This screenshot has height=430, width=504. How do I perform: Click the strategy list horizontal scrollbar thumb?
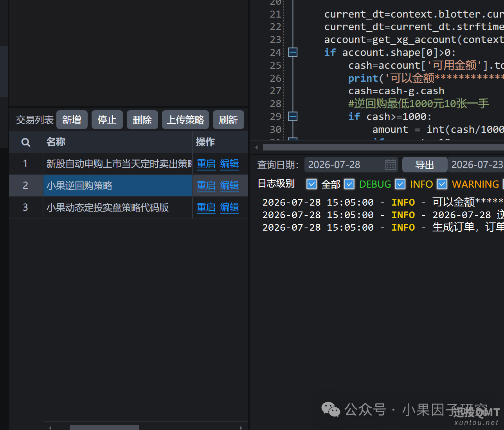pyautogui.click(x=104, y=427)
